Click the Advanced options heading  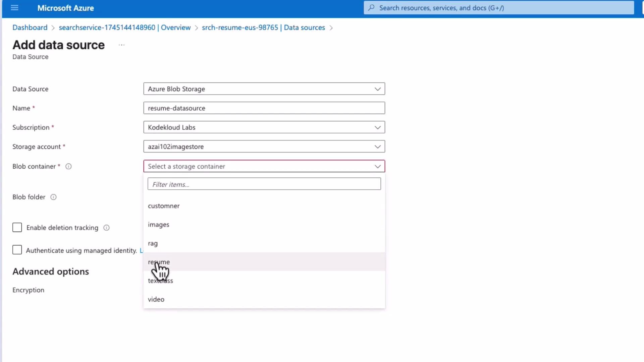(x=51, y=271)
